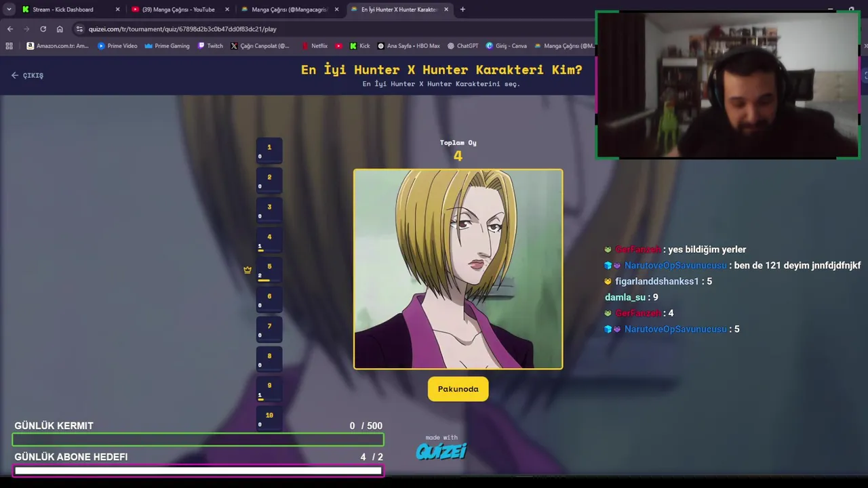Open the tab search dropdown arrow
Image resolution: width=868 pixels, height=488 pixels.
click(9, 9)
